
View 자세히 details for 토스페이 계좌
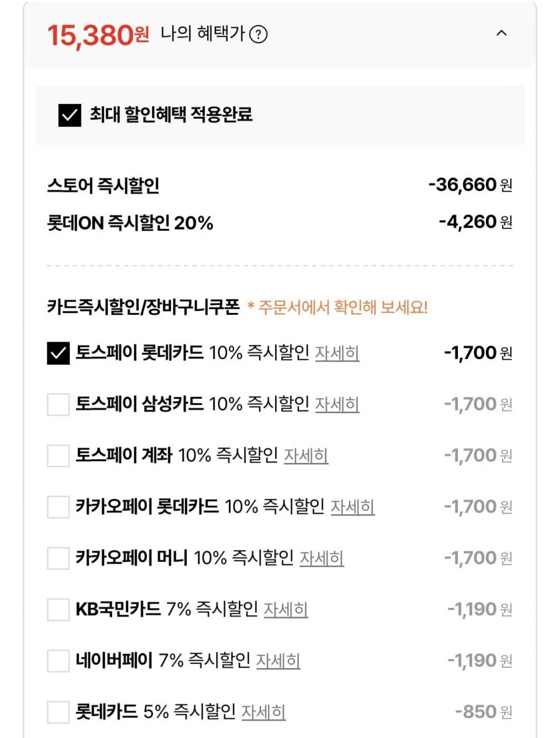306,455
